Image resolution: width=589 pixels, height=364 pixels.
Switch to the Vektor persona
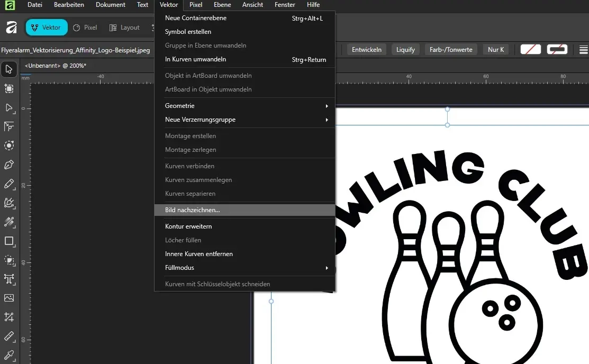[x=47, y=28]
